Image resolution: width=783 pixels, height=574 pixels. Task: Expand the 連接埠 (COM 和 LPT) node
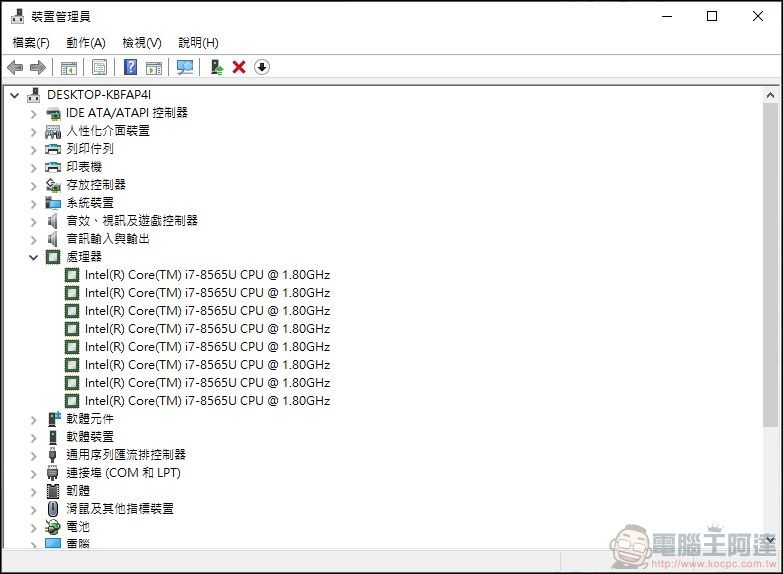[33, 474]
